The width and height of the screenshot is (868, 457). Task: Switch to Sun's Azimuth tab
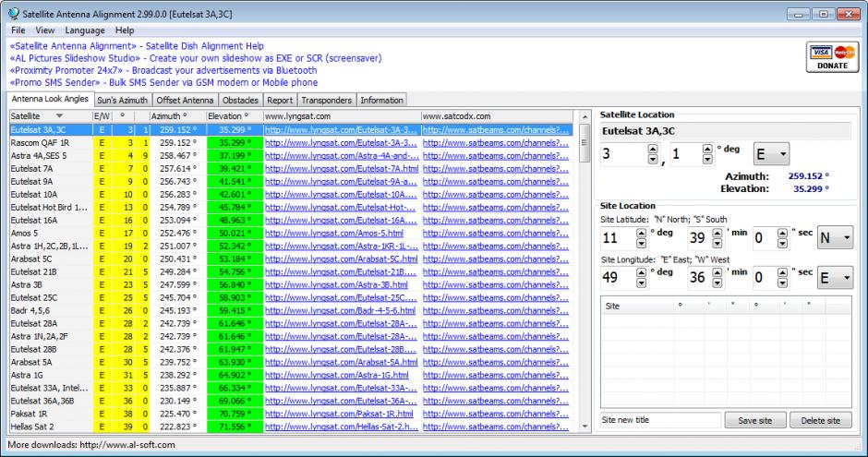[122, 100]
